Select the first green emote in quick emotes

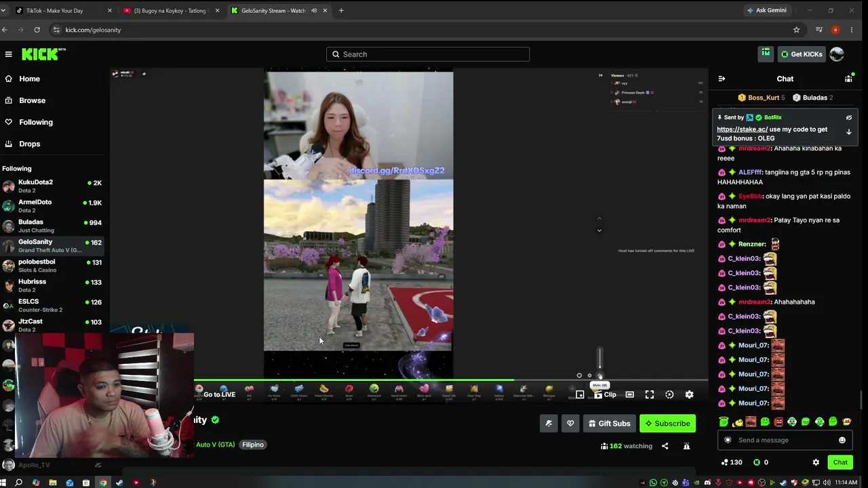724,422
